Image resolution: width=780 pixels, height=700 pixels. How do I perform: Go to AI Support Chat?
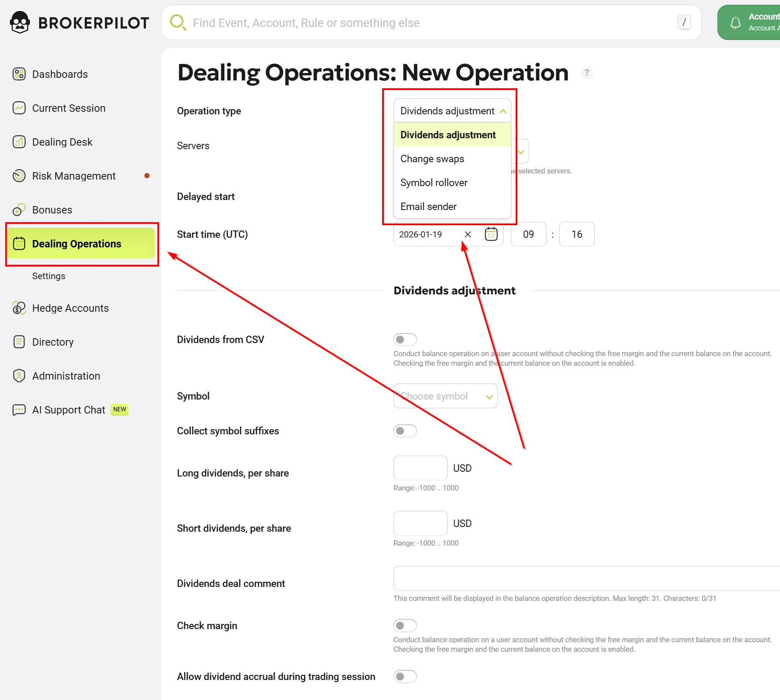69,410
